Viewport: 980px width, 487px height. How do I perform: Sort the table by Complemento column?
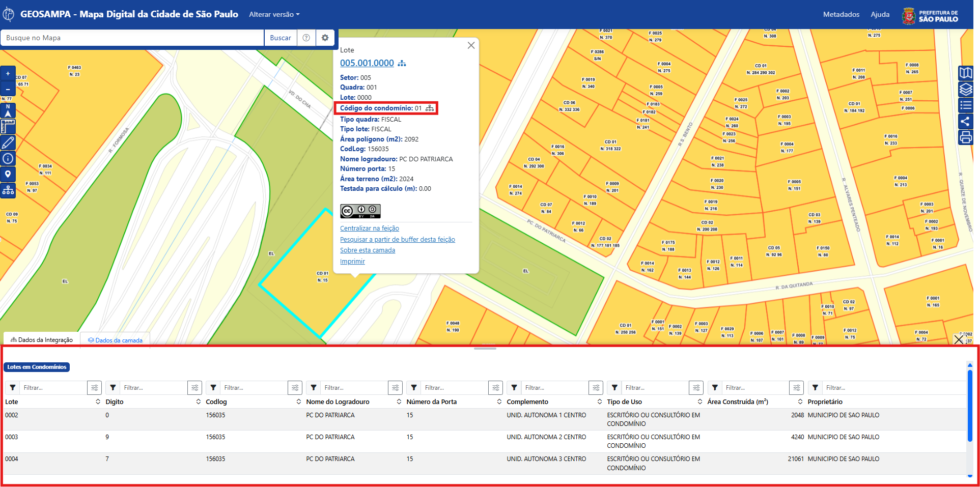coord(600,402)
